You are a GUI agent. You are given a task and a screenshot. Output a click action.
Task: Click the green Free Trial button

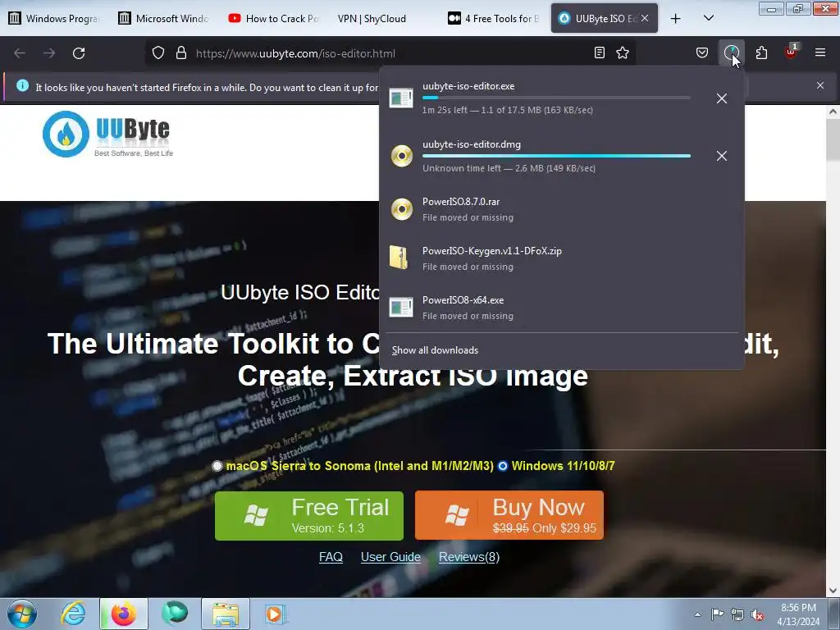pos(309,515)
